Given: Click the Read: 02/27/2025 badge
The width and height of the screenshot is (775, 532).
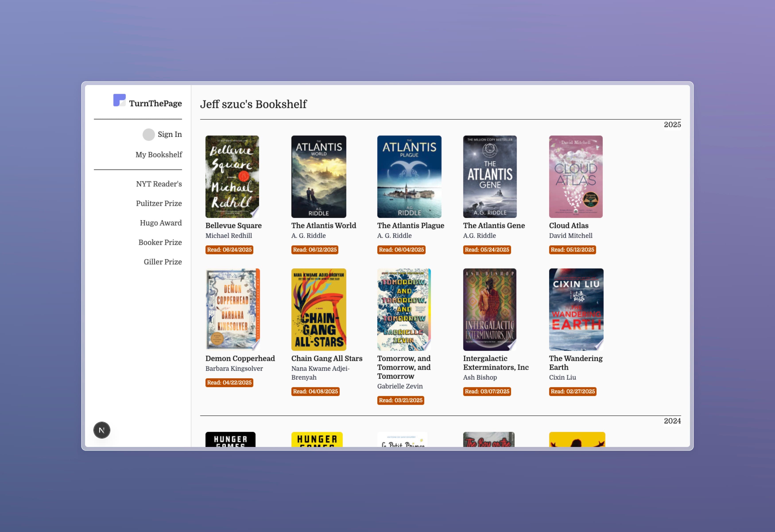Looking at the screenshot, I should 573,391.
